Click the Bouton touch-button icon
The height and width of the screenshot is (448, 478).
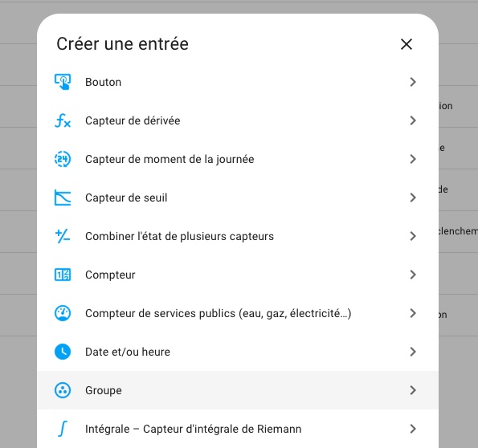[63, 82]
